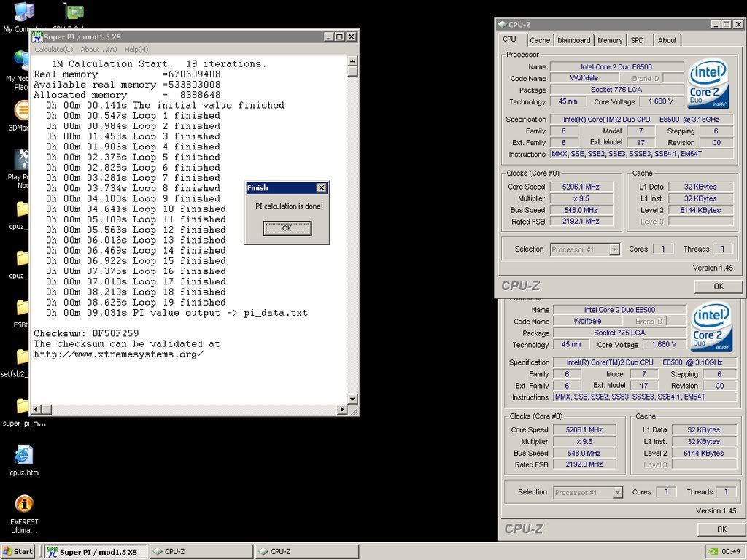747x560 pixels.
Task: Click the "Loop 19 finished" line in Super PI
Action: click(x=136, y=303)
